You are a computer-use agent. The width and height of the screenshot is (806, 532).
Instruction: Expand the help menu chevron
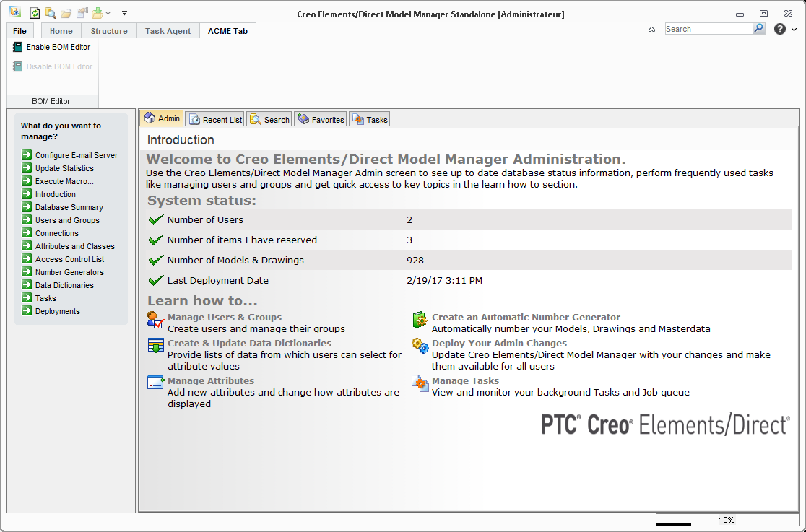click(x=794, y=28)
